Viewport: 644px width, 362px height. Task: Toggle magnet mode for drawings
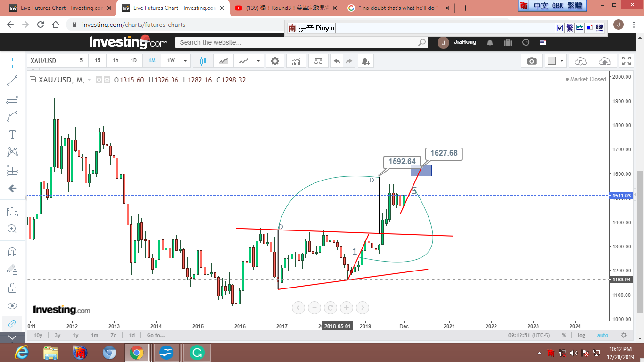point(12,252)
